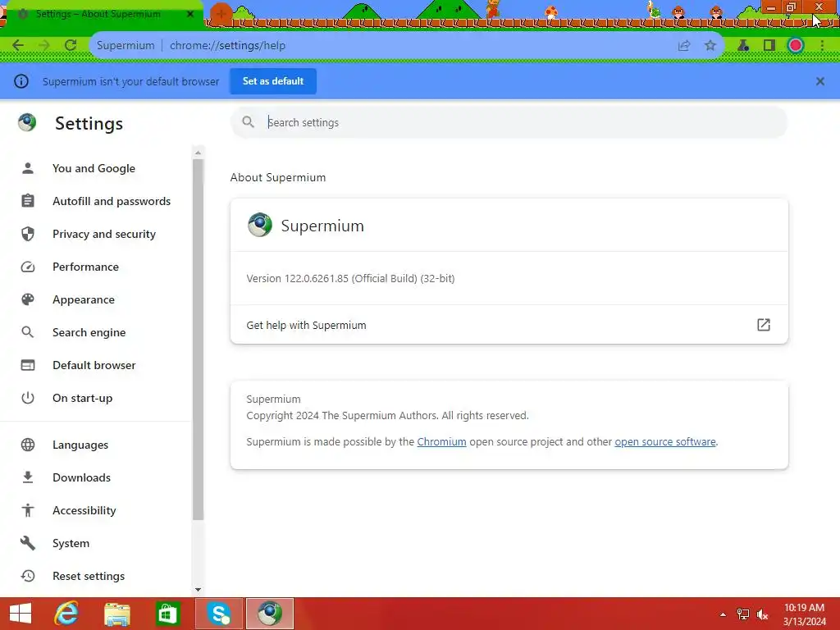This screenshot has height=630, width=840.
Task: Click the Supermium logo beside Settings title
Action: (27, 123)
